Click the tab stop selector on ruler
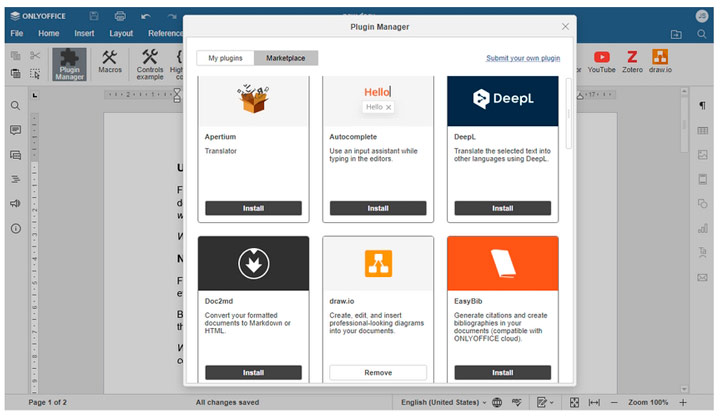 35,95
